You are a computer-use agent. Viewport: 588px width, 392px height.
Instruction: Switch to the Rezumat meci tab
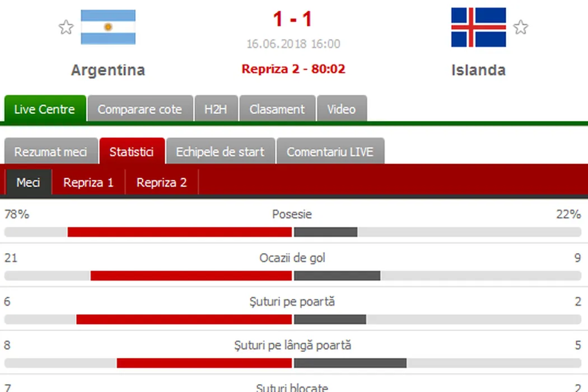tap(50, 152)
